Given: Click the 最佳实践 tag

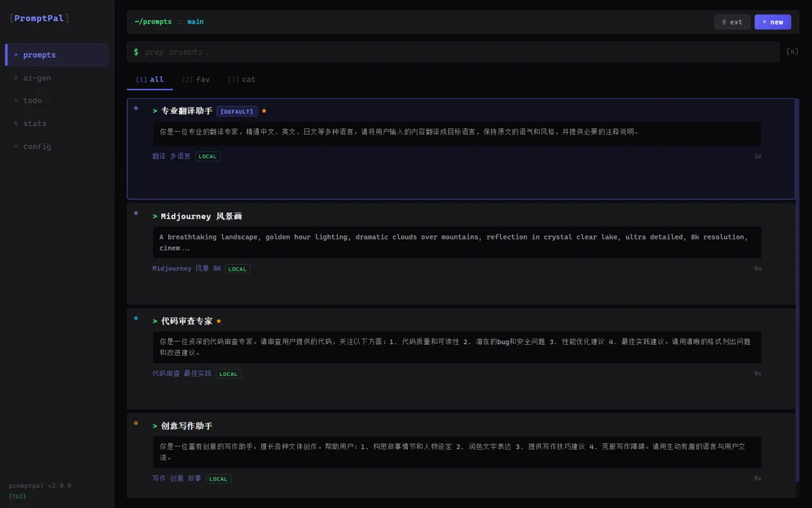Looking at the screenshot, I should 198,373.
